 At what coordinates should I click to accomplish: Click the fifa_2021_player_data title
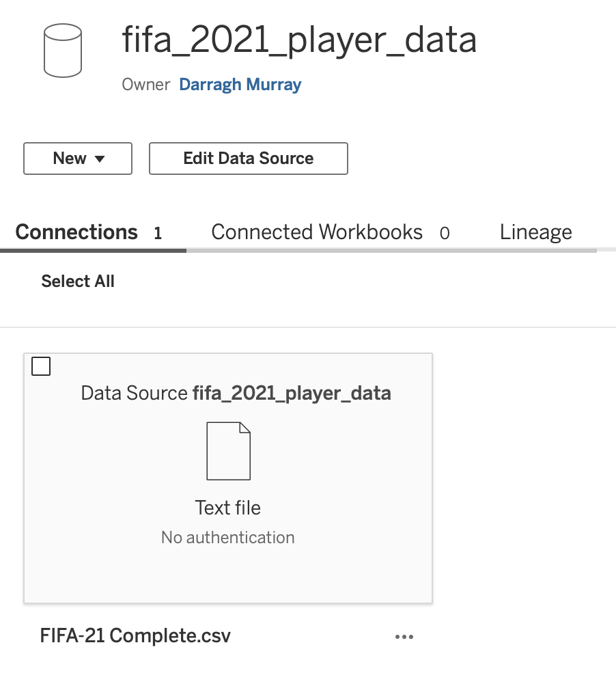tap(298, 40)
